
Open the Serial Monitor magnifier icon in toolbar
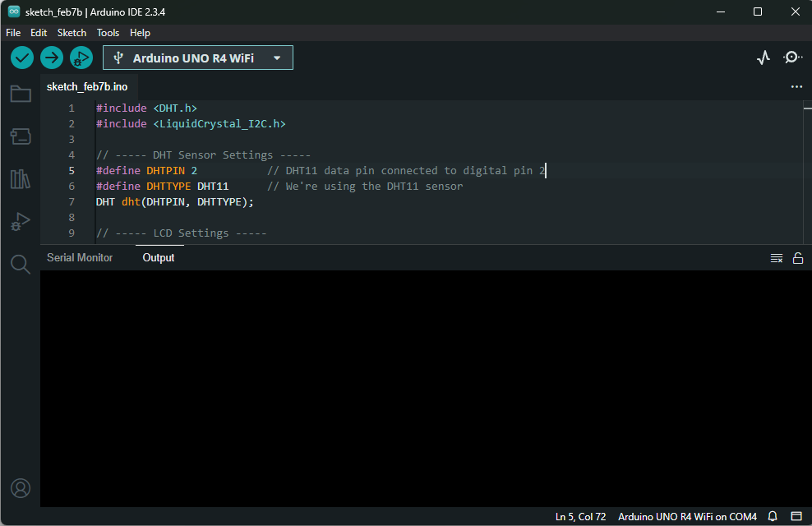(792, 58)
